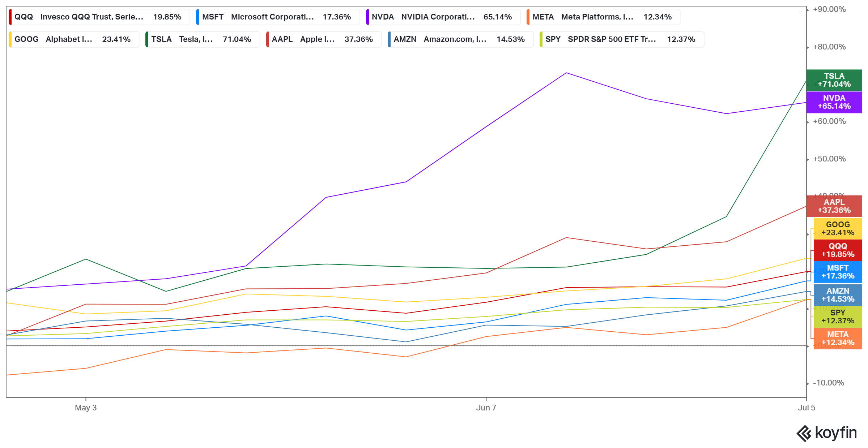
Task: Click the +80.00% y-axis label
Action: coord(829,47)
